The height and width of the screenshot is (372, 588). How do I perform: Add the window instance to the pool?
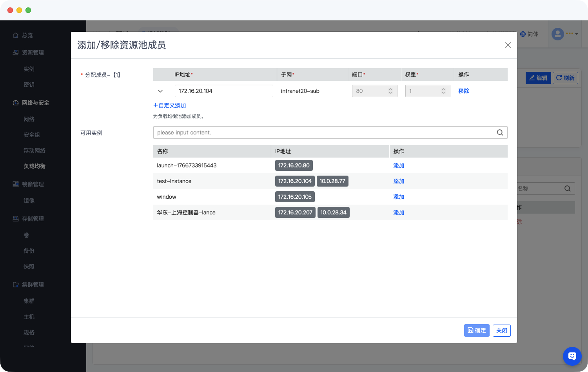[398, 197]
